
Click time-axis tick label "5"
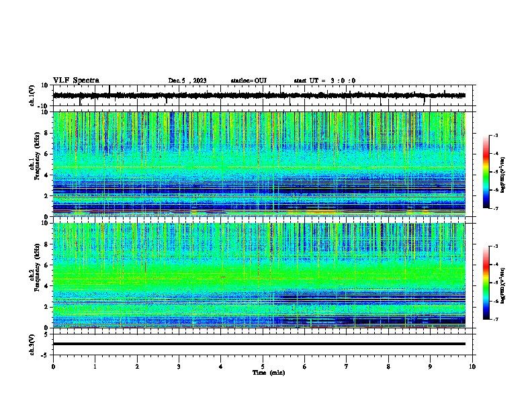pyautogui.click(x=263, y=367)
